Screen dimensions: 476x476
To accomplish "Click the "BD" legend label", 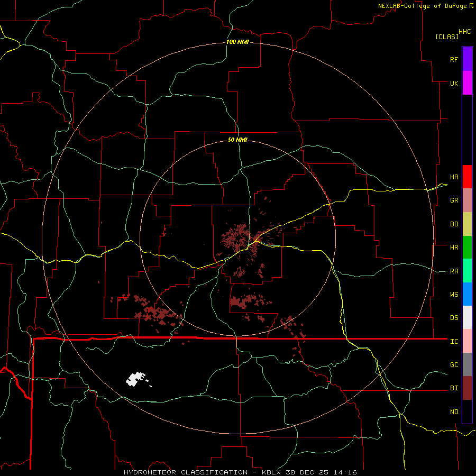I will pos(454,224).
